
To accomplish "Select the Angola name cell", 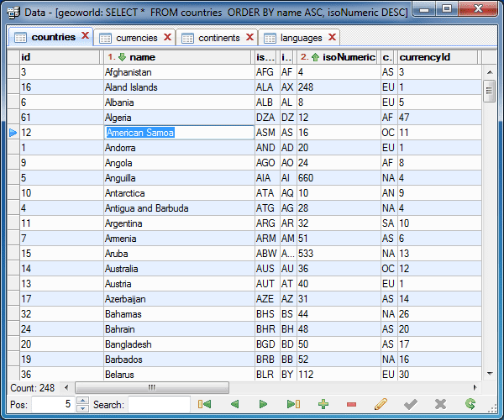I will pos(179,163).
